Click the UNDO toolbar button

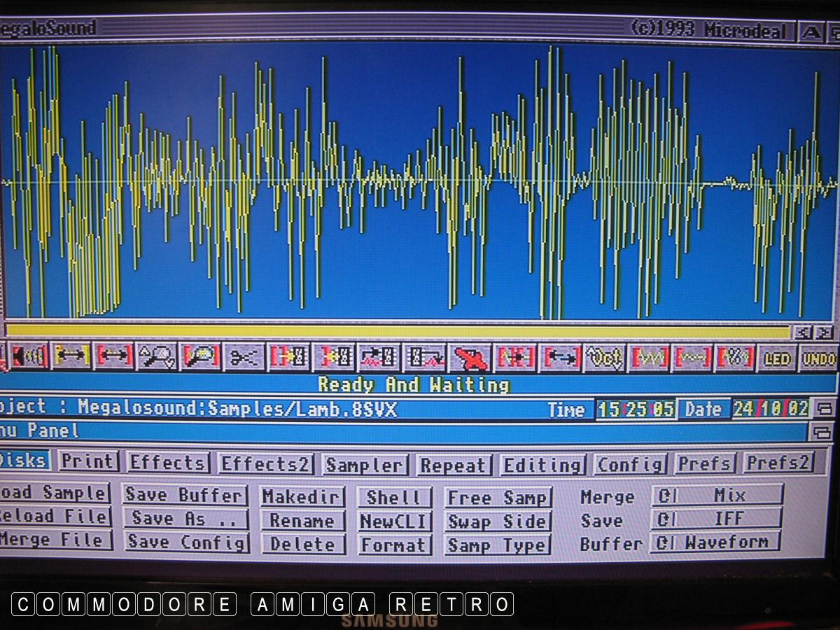click(818, 359)
